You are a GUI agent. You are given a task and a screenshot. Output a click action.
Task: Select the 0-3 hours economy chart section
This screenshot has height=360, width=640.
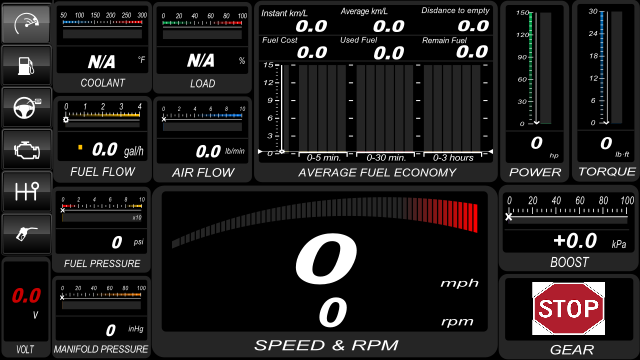point(452,110)
